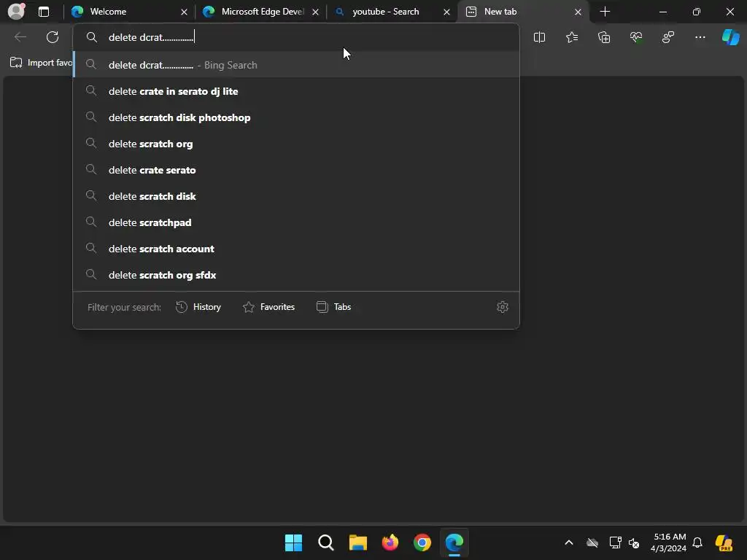Toggle the Split screen icon

[x=539, y=37]
